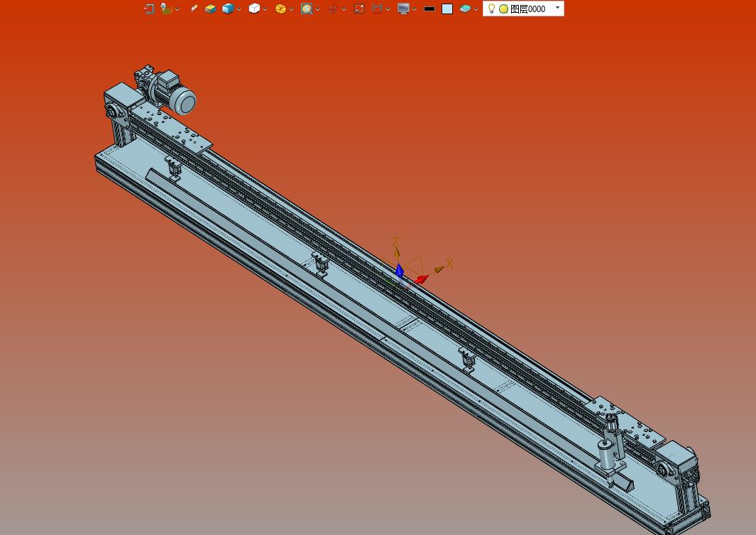Viewport: 756px width, 535px height.
Task: Open the layer stack dropdown arrow
Action: (476, 9)
